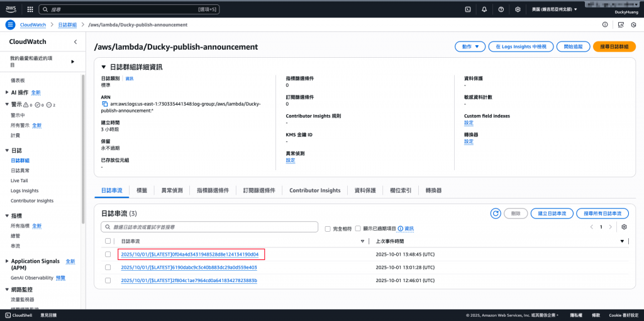Launch CloudShell icon in top bar
The image size is (644, 321).
pyautogui.click(x=467, y=9)
